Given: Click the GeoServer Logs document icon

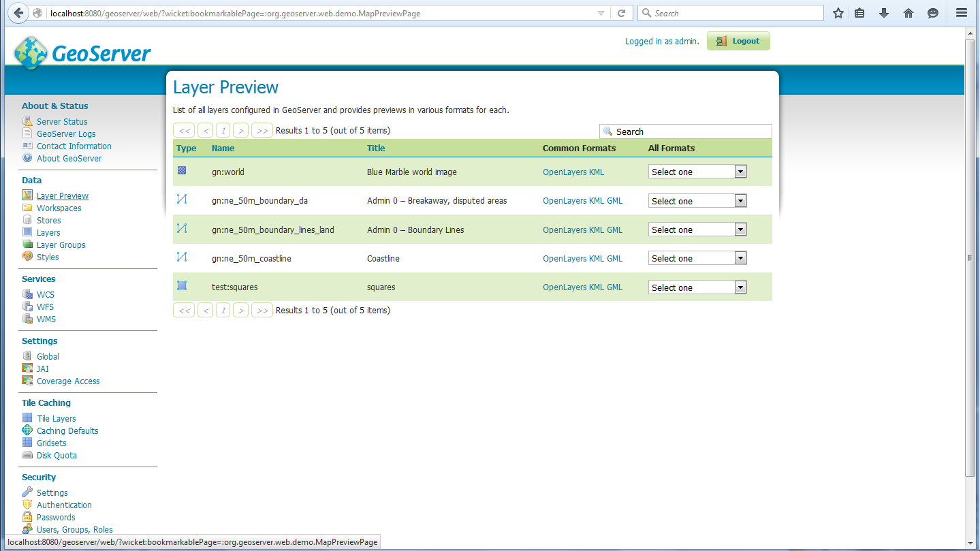Looking at the screenshot, I should tap(27, 133).
